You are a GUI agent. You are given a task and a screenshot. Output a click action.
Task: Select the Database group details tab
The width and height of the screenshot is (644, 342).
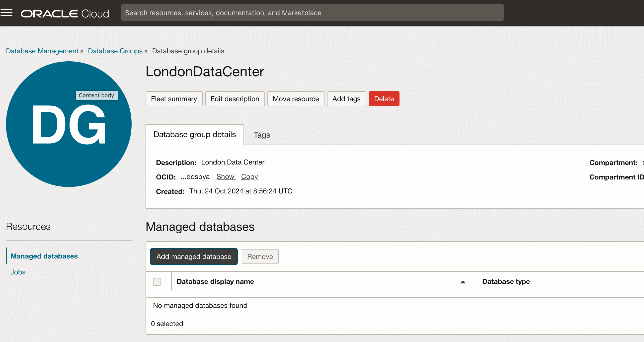pyautogui.click(x=194, y=135)
